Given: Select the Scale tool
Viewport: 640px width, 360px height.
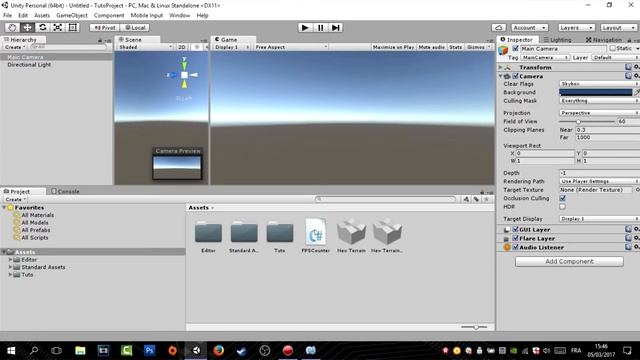Looking at the screenshot, I should 58,27.
